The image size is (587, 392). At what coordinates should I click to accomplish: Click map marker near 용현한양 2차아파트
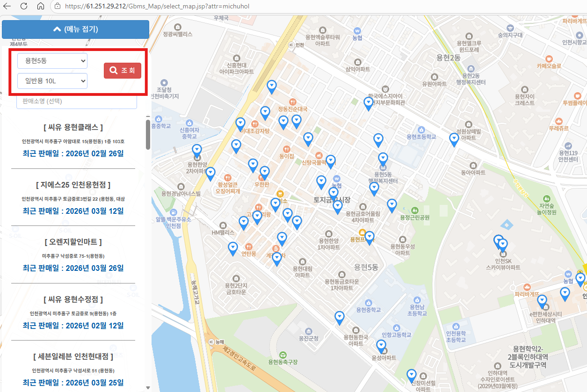(x=197, y=151)
